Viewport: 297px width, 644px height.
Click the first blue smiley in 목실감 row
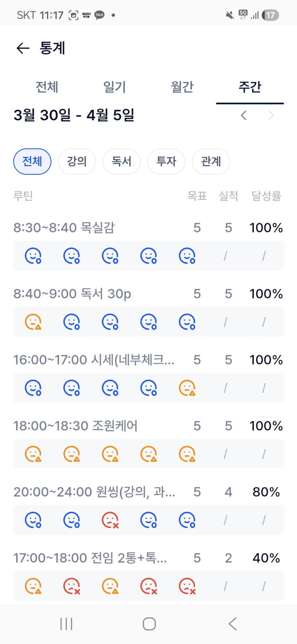[33, 256]
